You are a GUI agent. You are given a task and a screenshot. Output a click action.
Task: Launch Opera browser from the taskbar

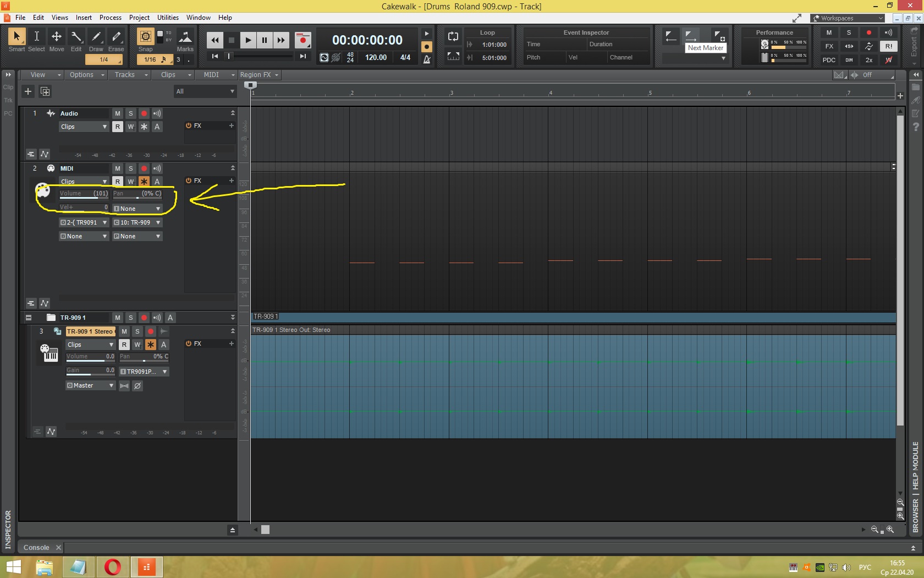click(112, 567)
